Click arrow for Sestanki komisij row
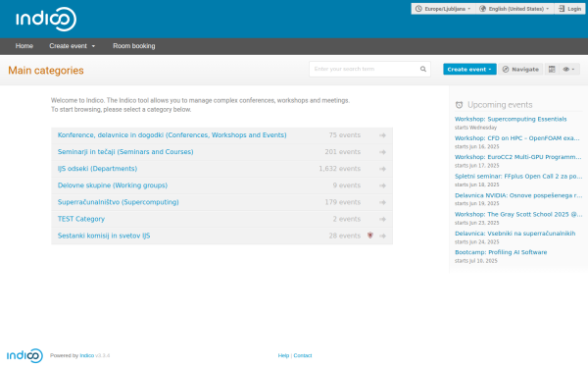This screenshot has height=368, width=588. [x=382, y=236]
